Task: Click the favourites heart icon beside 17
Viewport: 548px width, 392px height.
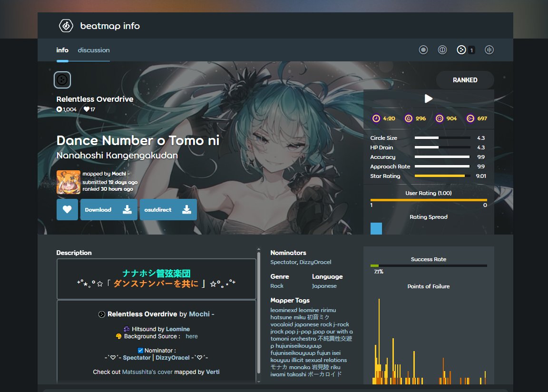Action: click(x=86, y=109)
